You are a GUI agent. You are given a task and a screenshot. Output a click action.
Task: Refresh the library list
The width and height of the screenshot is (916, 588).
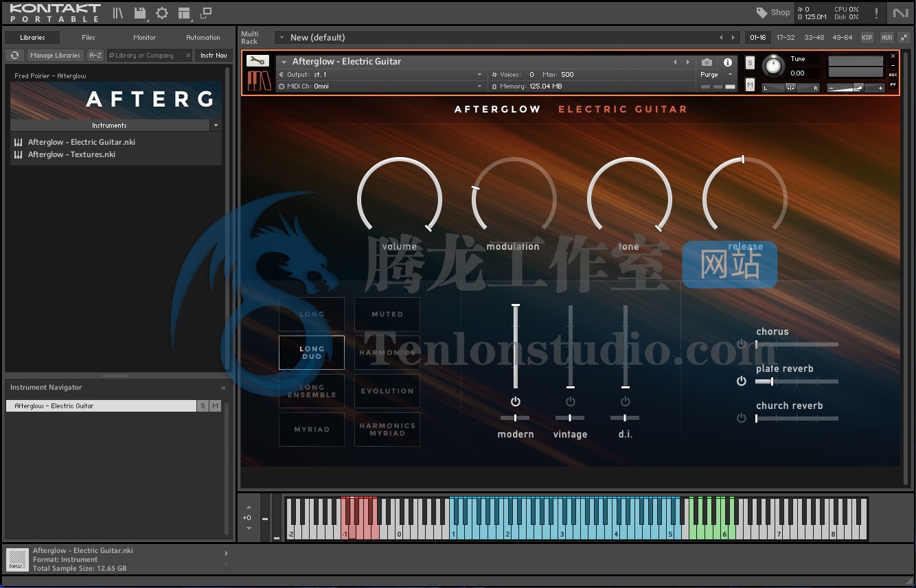[x=14, y=55]
